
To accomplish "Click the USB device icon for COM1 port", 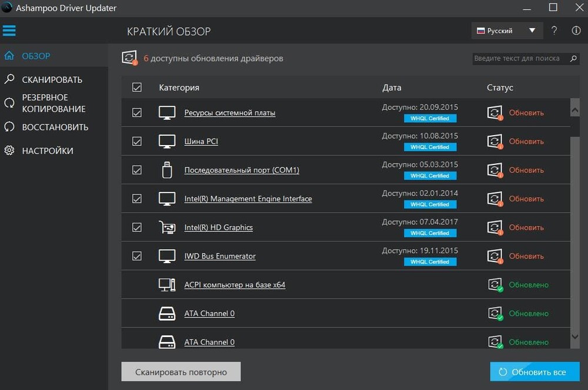I will click(x=167, y=170).
